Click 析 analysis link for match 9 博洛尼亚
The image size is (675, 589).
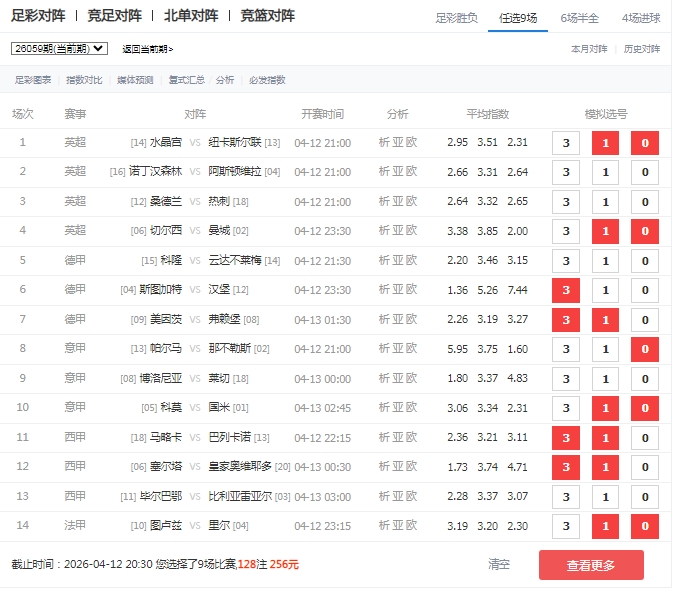385,378
